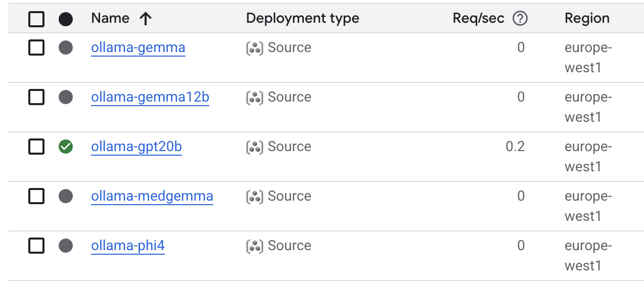Go to the ollama-medgemma service page
Image resolution: width=644 pixels, height=282 pixels.
click(x=152, y=196)
